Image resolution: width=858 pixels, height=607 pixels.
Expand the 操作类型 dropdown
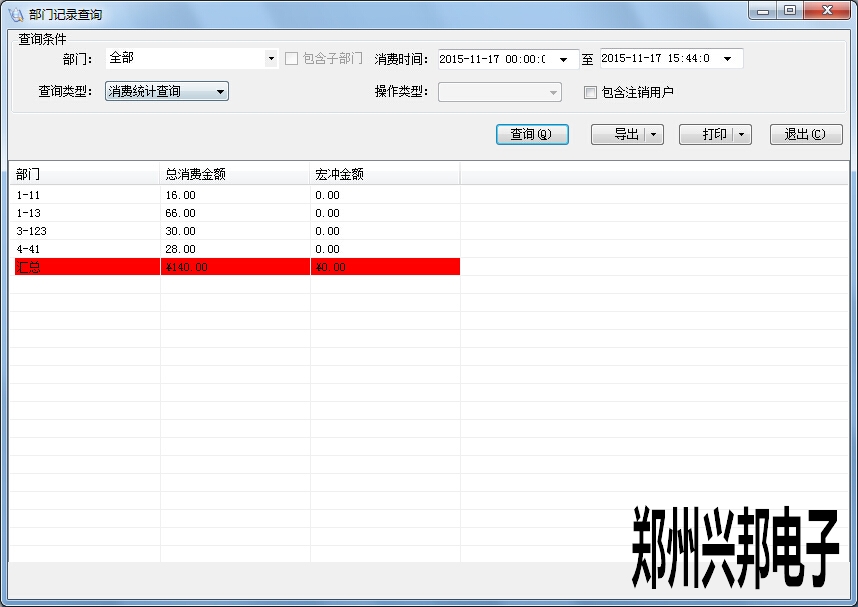(553, 92)
